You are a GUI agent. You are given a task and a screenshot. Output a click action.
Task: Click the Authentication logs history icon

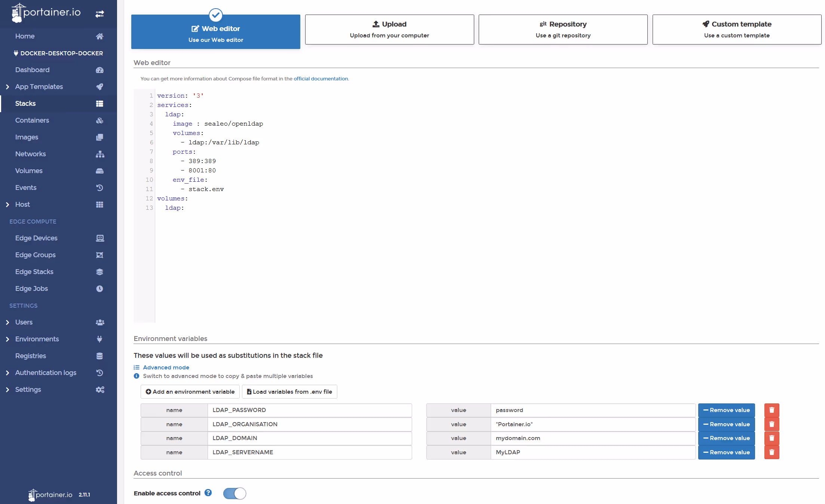click(x=99, y=373)
